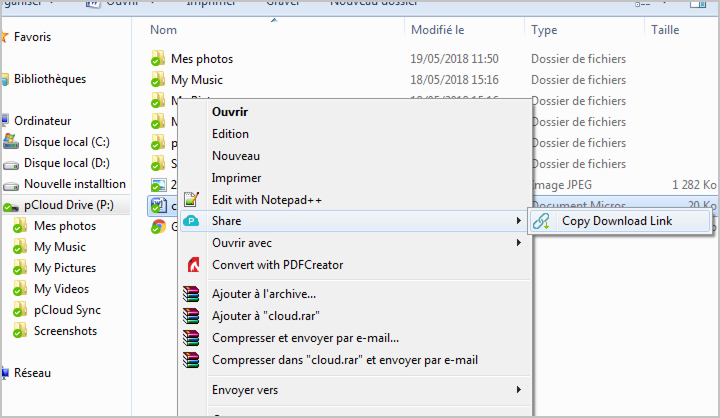Sort files by the Modifié le column
This screenshot has height=418, width=720.
click(436, 30)
